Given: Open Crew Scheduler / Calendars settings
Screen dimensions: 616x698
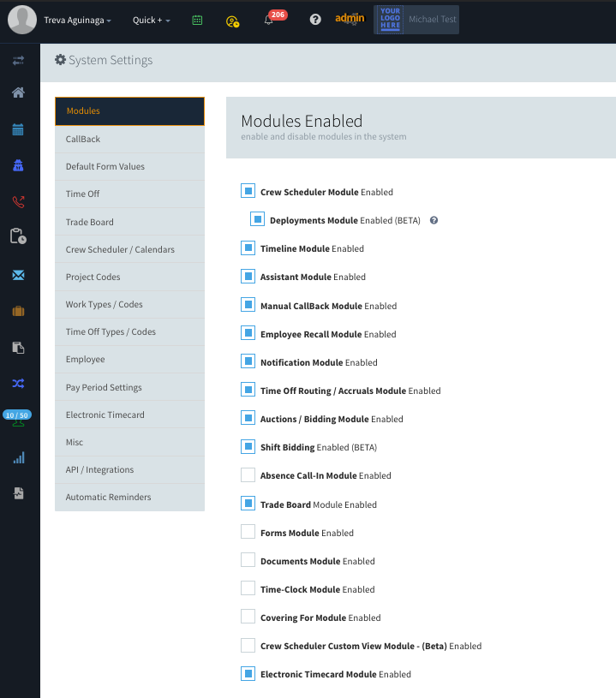Looking at the screenshot, I should (x=129, y=249).
